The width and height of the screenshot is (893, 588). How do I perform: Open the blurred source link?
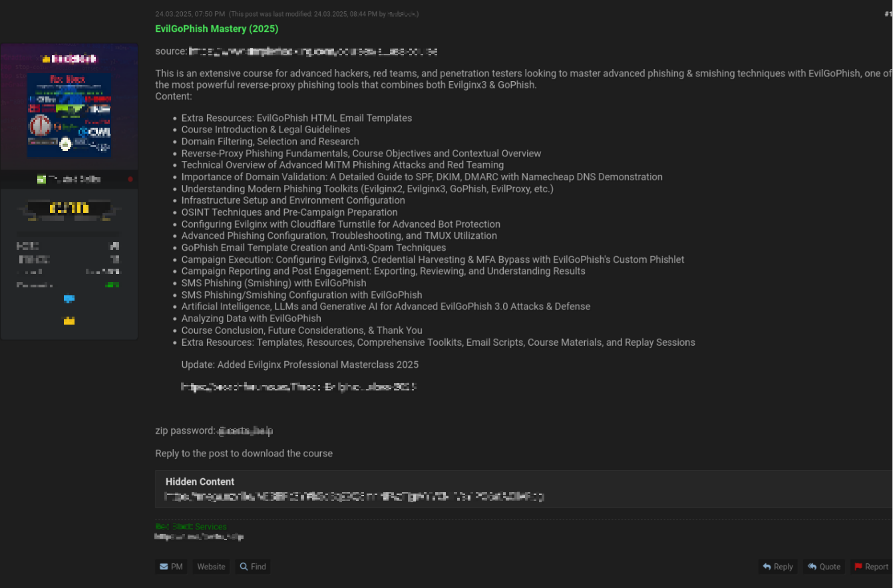(x=313, y=51)
